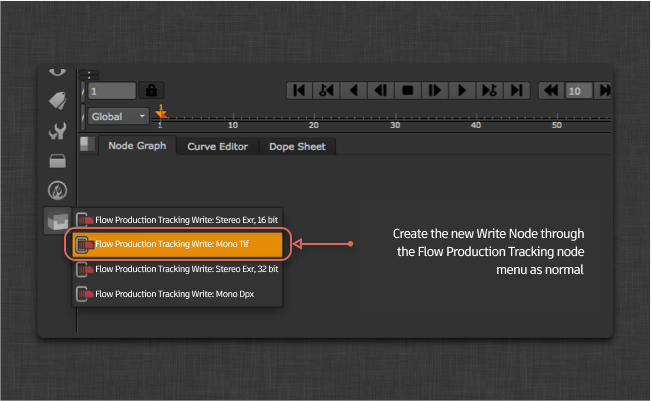The width and height of the screenshot is (651, 401).
Task: Stop playback with the square stop button
Action: click(407, 90)
